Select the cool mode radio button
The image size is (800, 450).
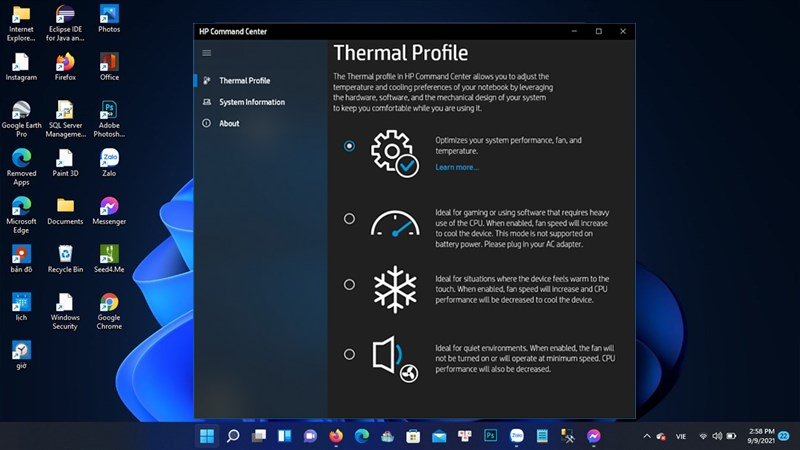point(349,284)
